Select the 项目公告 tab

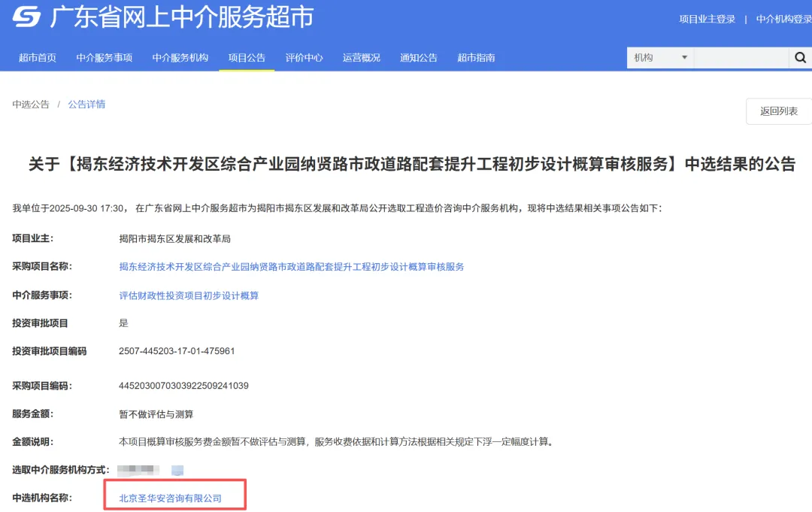click(x=246, y=57)
